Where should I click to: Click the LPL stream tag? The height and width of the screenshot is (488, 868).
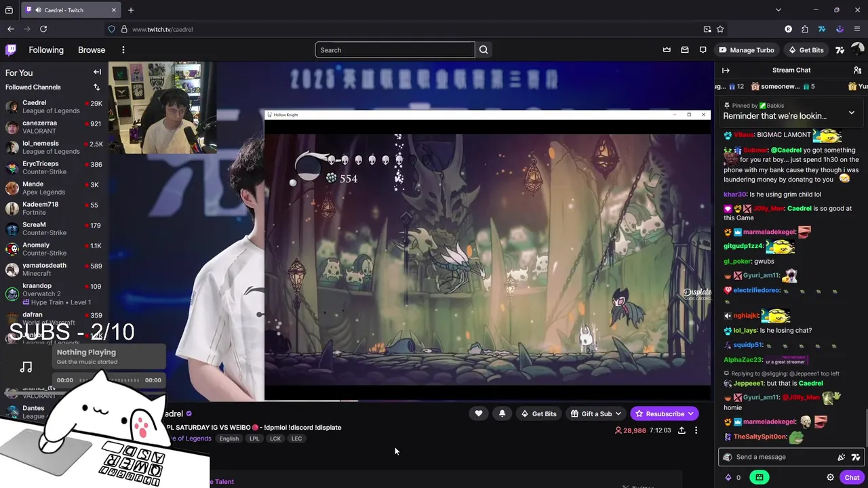[x=254, y=439]
